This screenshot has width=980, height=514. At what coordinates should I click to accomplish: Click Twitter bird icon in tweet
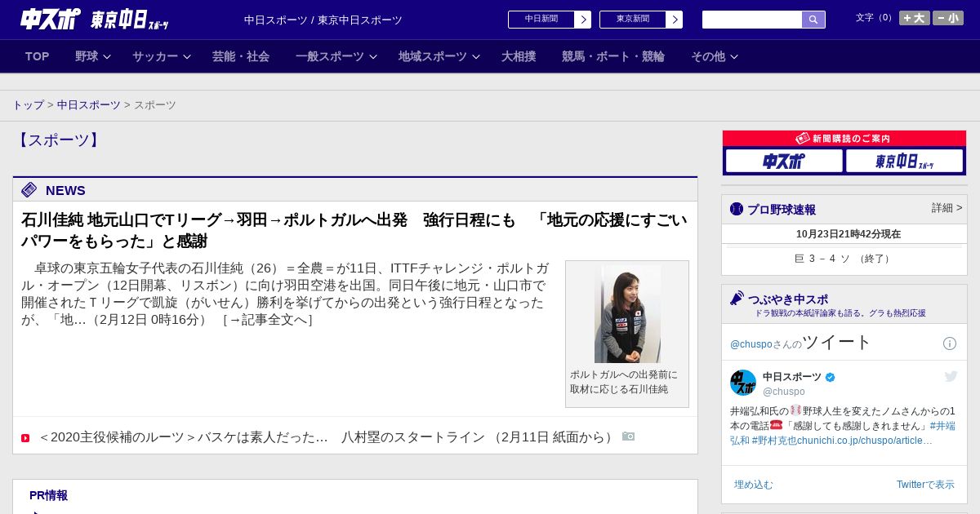point(951,376)
